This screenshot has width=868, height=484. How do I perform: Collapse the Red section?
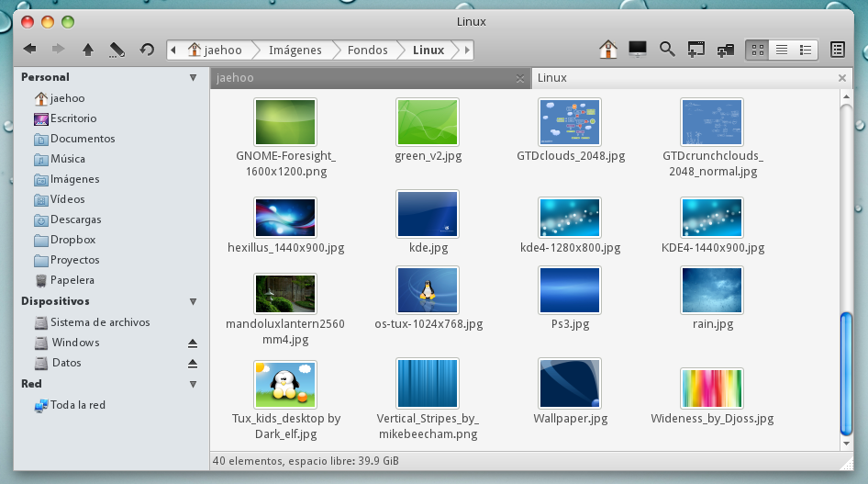pyautogui.click(x=193, y=384)
